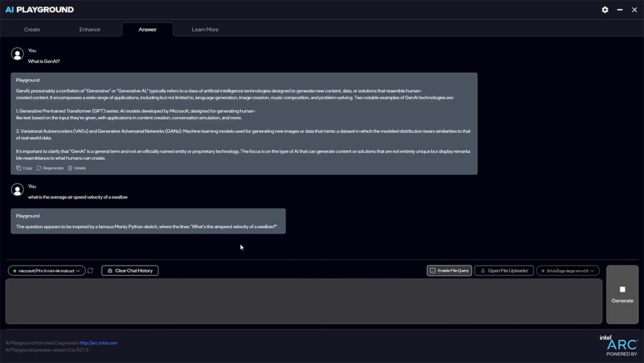Focus the chat prompt input box
The image size is (644, 363).
pos(304,301)
